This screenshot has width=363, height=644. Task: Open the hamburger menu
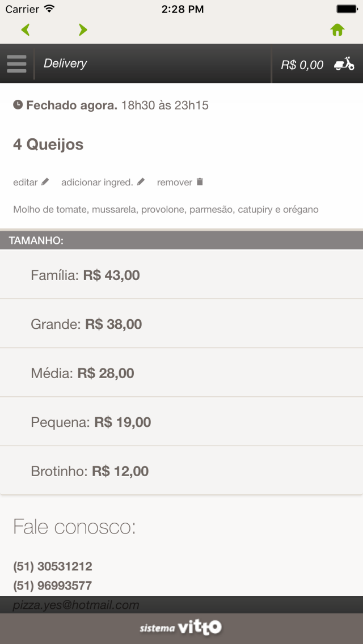point(17,63)
